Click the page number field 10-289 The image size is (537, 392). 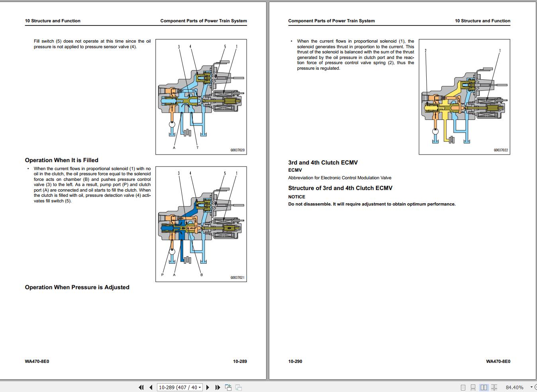180,387
